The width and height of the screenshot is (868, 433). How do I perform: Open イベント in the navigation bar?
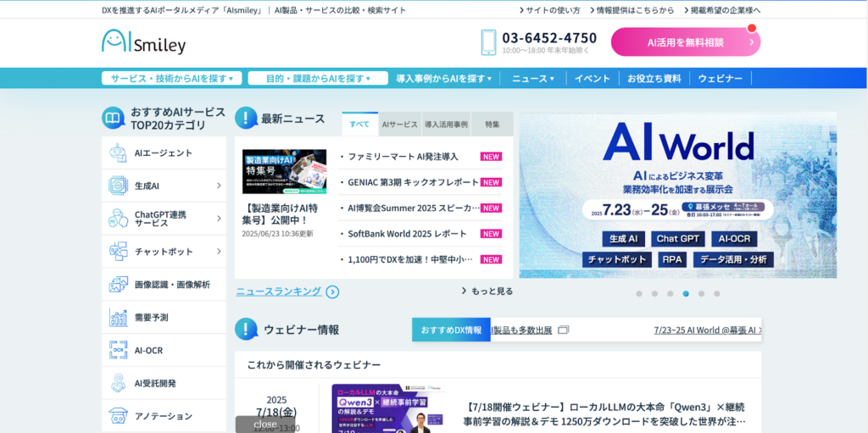593,79
